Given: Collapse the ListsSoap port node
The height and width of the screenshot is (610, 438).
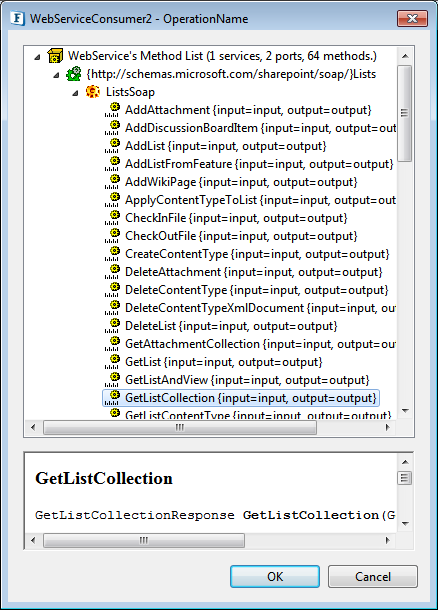Looking at the screenshot, I should (x=75, y=93).
